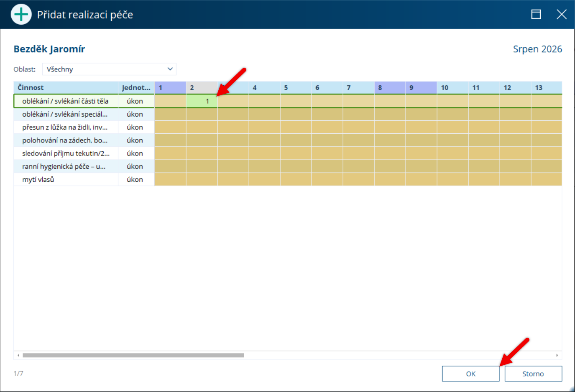The height and width of the screenshot is (392, 575).
Task: Open the Oblast dropdown showing Všechny
Action: click(x=109, y=69)
